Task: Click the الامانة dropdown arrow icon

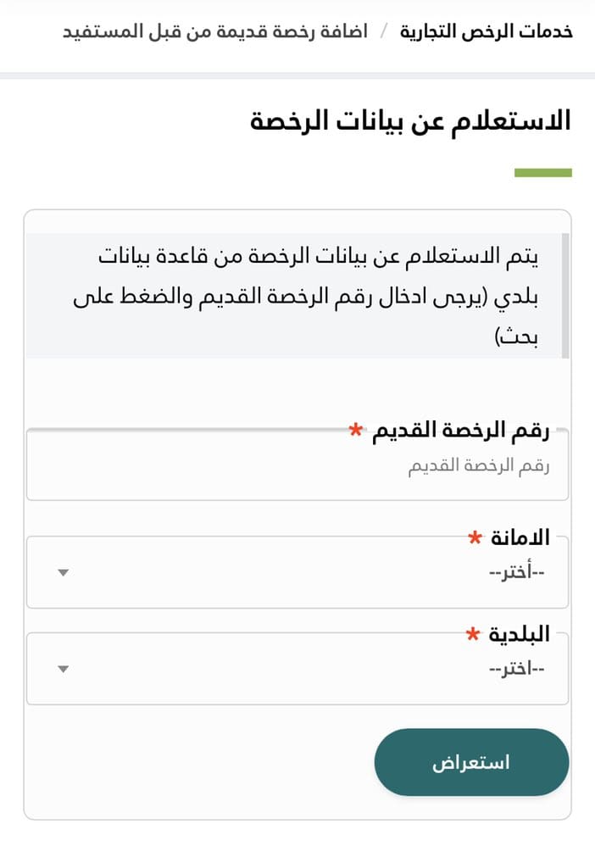Action: tap(63, 572)
